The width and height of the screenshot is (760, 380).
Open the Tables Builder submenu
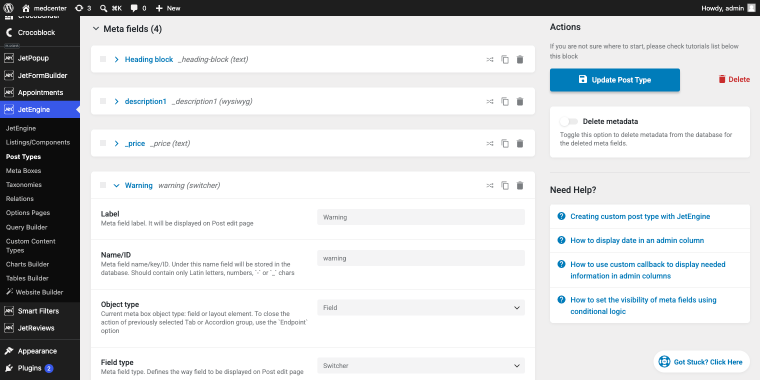coord(27,278)
